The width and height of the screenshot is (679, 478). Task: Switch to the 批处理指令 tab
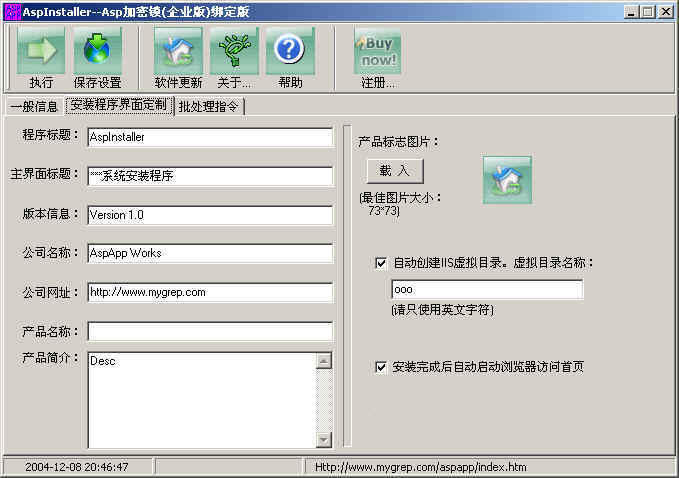click(209, 106)
